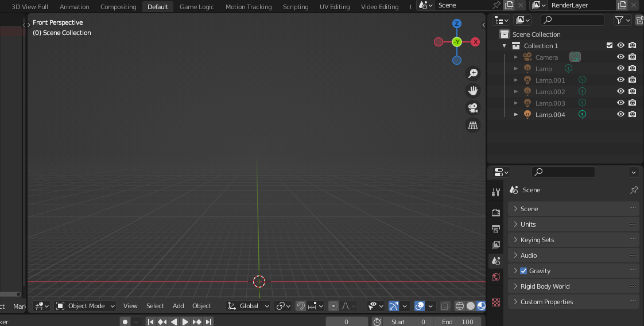Switch to the Animation workspace tab

coord(75,6)
